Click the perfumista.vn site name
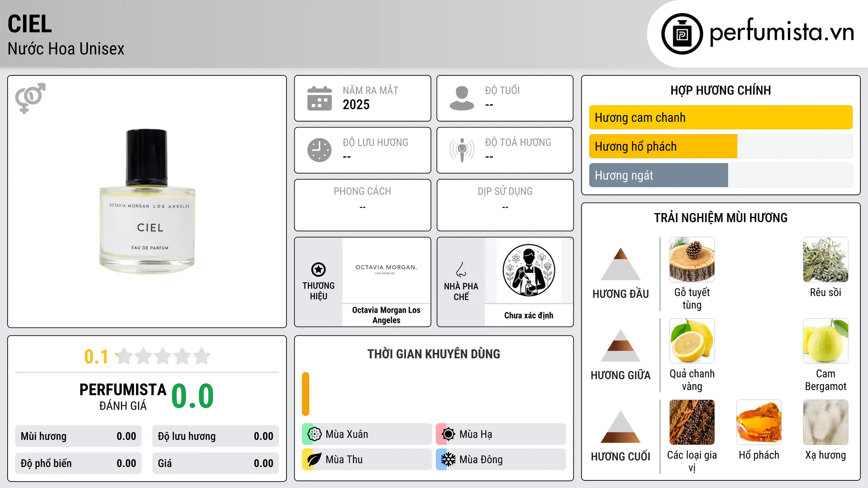Viewport: 868px width, 488px height. [x=782, y=32]
